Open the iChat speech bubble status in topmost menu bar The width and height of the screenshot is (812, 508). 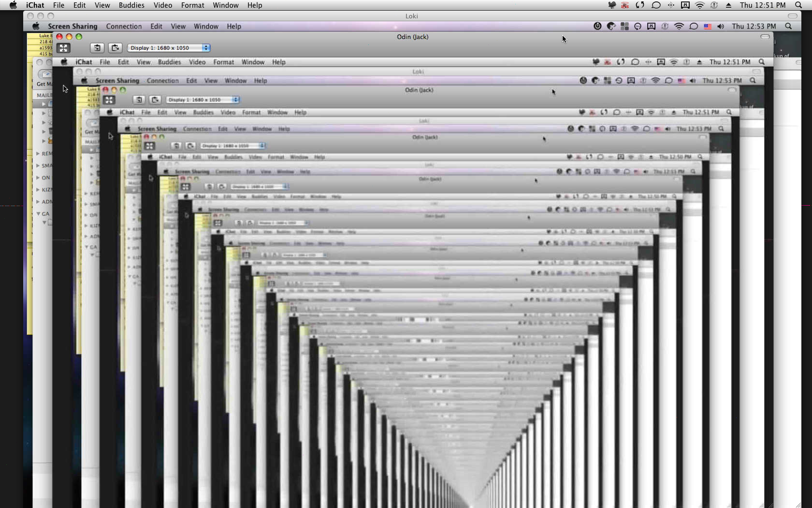(x=656, y=5)
